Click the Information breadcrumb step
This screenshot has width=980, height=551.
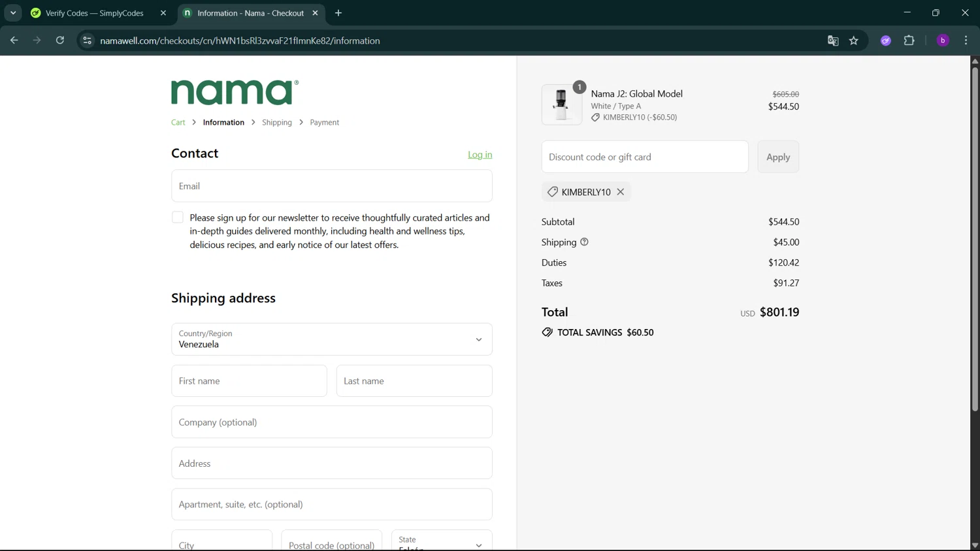[223, 123]
